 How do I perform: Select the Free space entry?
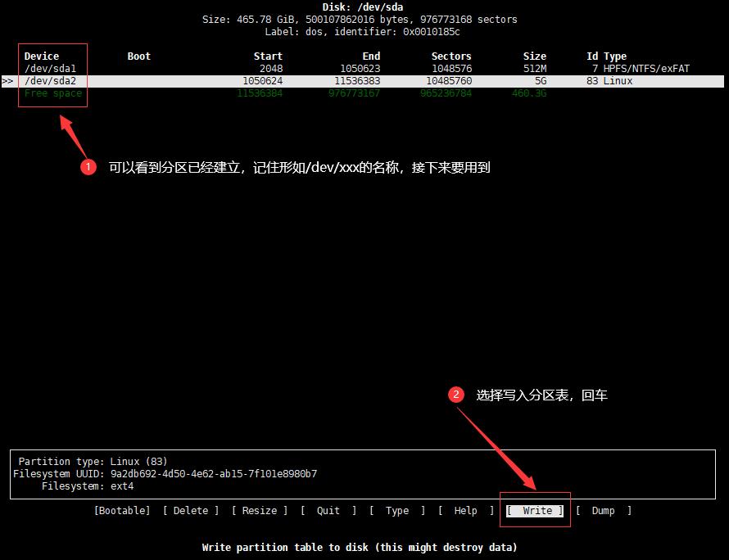pos(52,93)
